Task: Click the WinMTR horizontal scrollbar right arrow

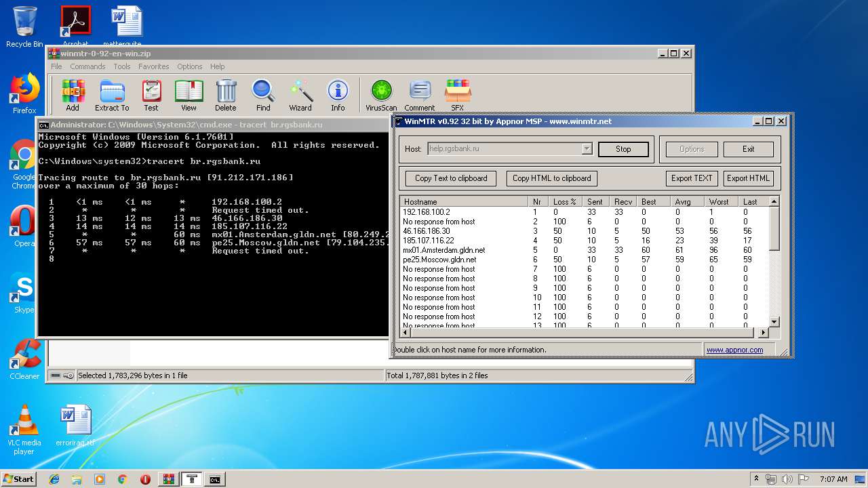Action: click(x=763, y=332)
